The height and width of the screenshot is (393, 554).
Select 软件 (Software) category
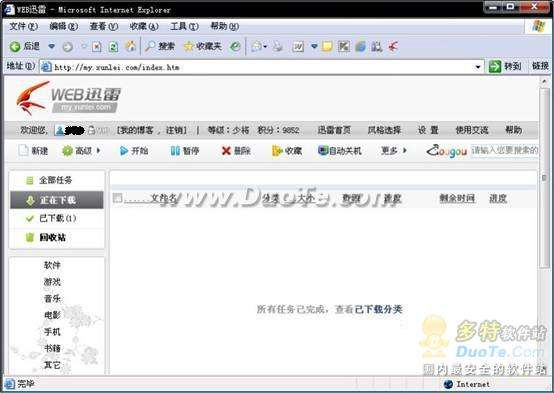pyautogui.click(x=52, y=265)
